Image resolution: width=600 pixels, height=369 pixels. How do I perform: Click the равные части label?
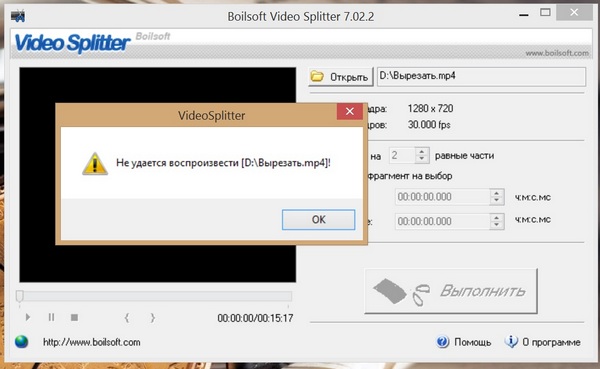coord(464,156)
